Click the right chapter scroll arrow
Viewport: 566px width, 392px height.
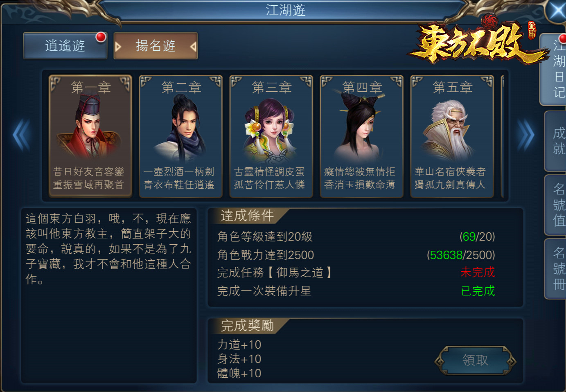click(x=526, y=135)
